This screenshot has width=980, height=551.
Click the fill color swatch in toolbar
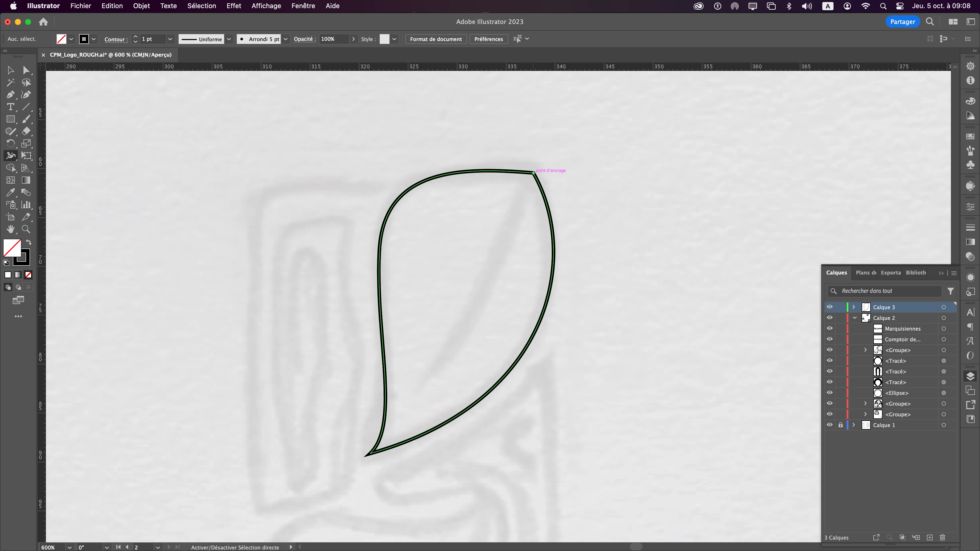pyautogui.click(x=11, y=247)
